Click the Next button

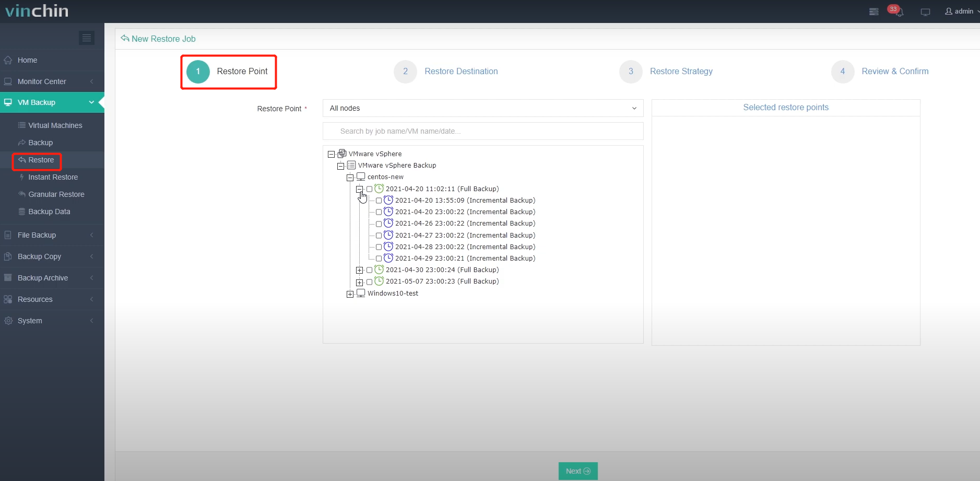coord(577,471)
